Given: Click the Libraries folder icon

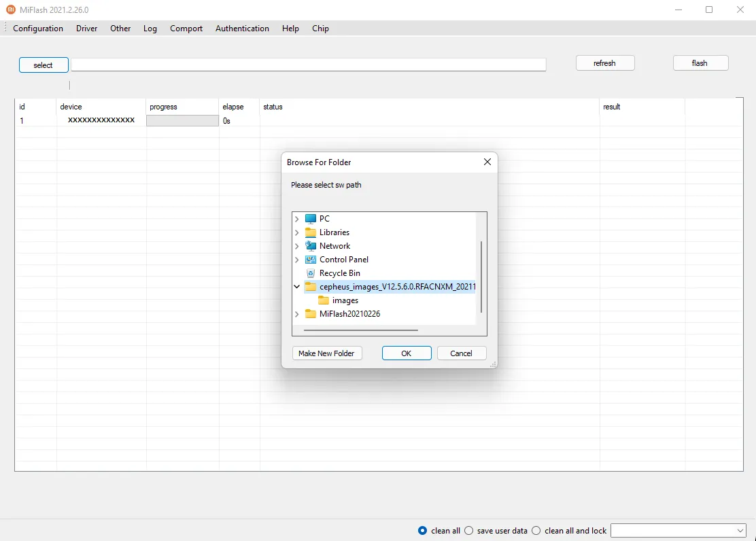Looking at the screenshot, I should click(x=311, y=232).
